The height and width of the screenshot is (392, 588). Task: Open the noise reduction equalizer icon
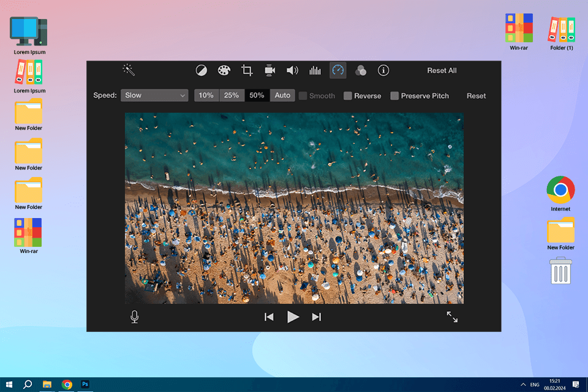tap(315, 70)
